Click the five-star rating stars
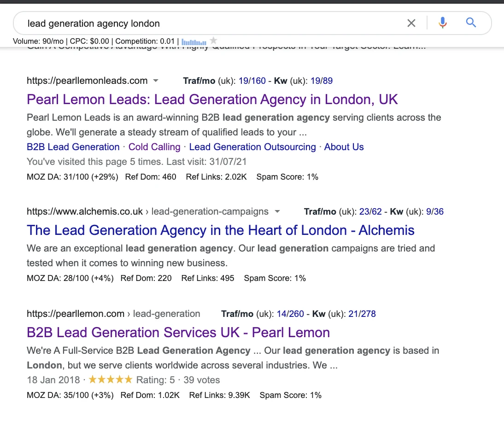The width and height of the screenshot is (504, 421). (x=110, y=380)
